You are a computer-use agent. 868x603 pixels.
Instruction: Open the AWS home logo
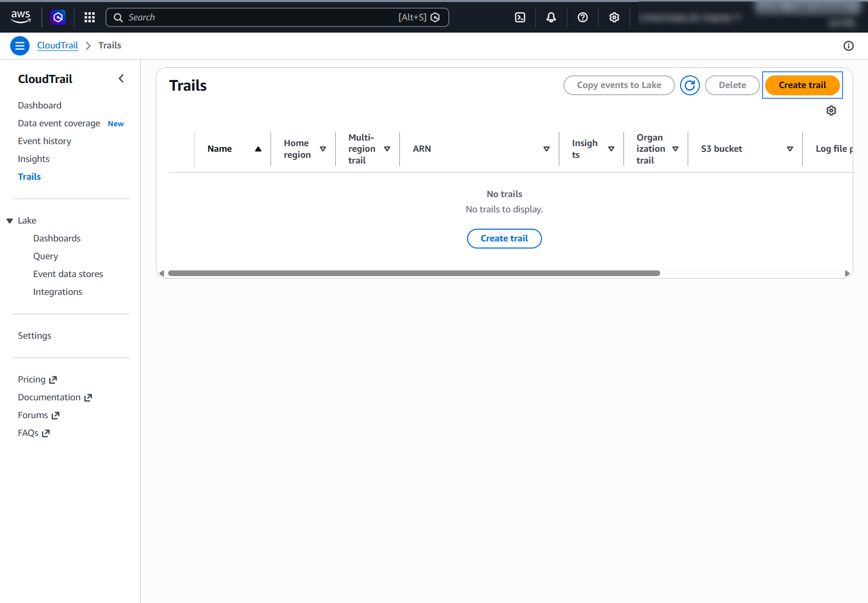(x=21, y=17)
